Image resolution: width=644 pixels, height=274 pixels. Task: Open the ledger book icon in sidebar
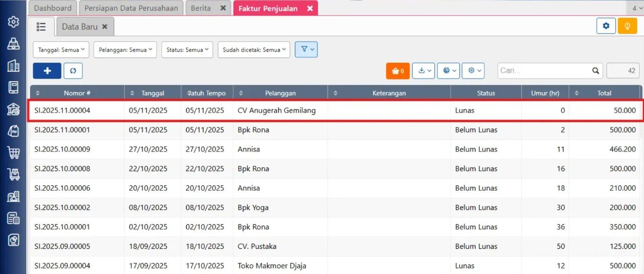pyautogui.click(x=13, y=87)
